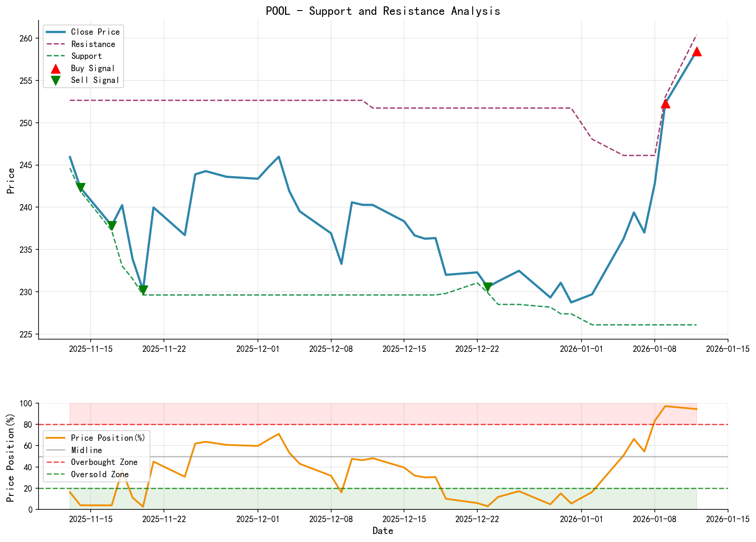The image size is (756, 542).
Task: Toggle the Close Price legend entry
Action: coord(85,32)
